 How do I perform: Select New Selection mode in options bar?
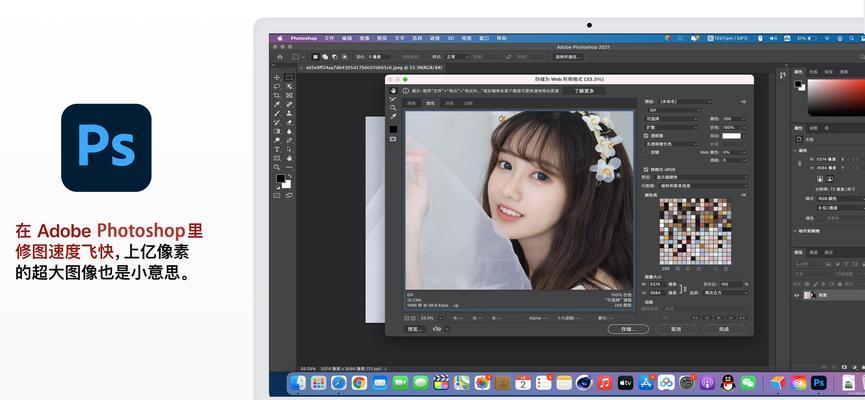[315, 56]
